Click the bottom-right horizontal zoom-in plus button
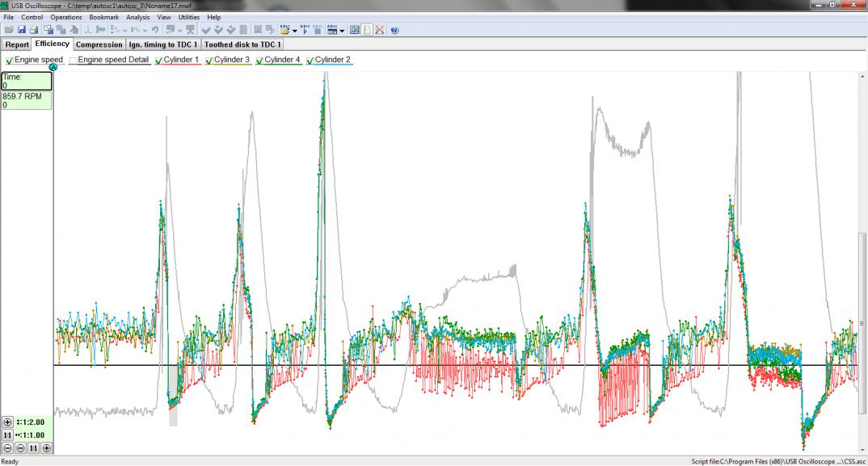Image resolution: width=868 pixels, height=466 pixels. click(46, 447)
